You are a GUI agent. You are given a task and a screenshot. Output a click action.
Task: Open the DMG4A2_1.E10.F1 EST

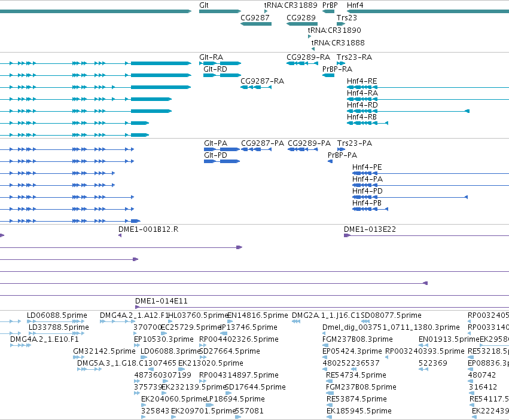20,345
